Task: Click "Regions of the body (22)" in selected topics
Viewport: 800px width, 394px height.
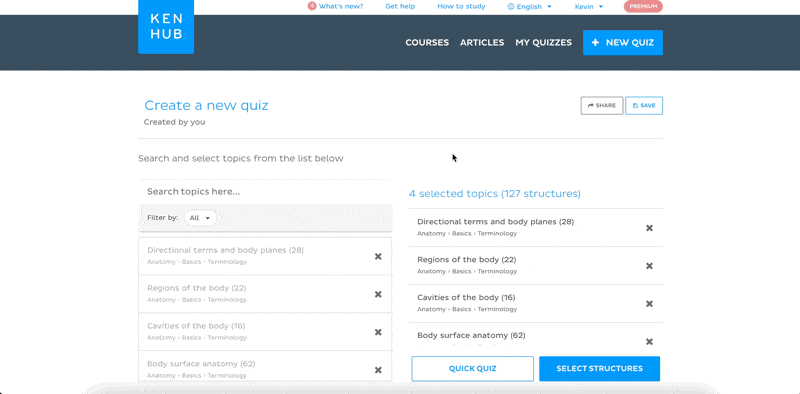Action: pyautogui.click(x=467, y=259)
